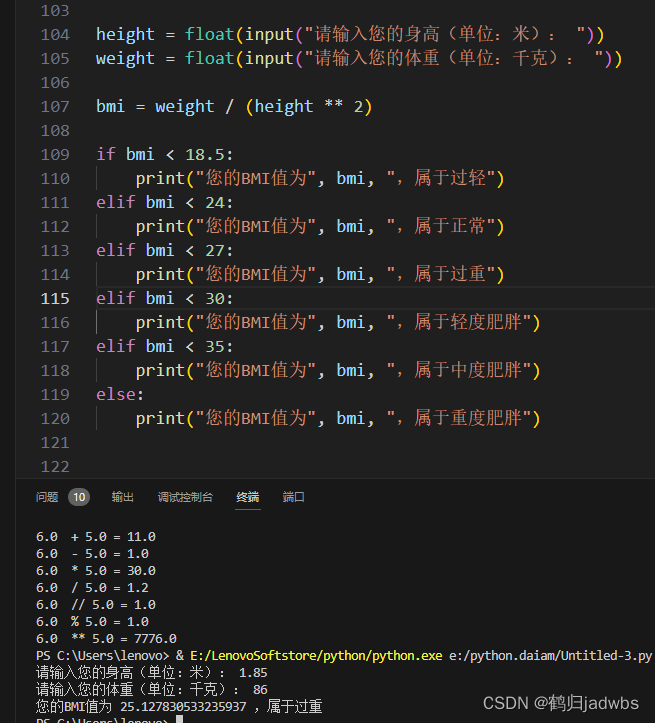The image size is (655, 723).
Task: Open the 端口 ports tab
Action: pyautogui.click(x=293, y=497)
